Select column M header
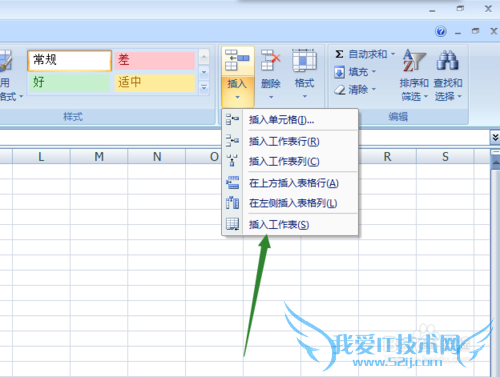Viewport: 500px width, 377px height. 99,156
